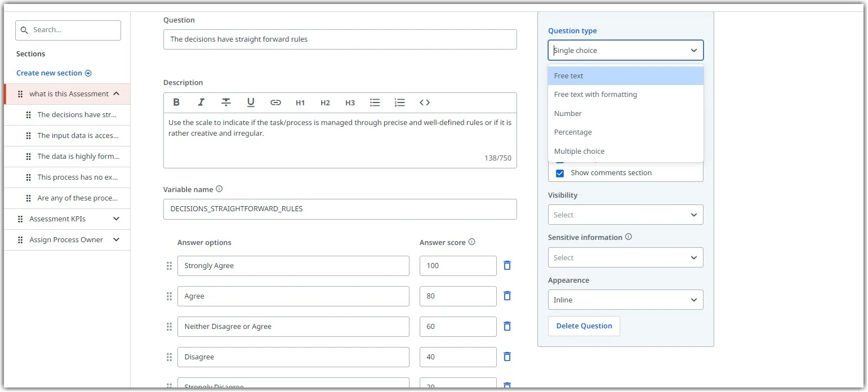
Task: Focus the sections Search field
Action: 68,30
